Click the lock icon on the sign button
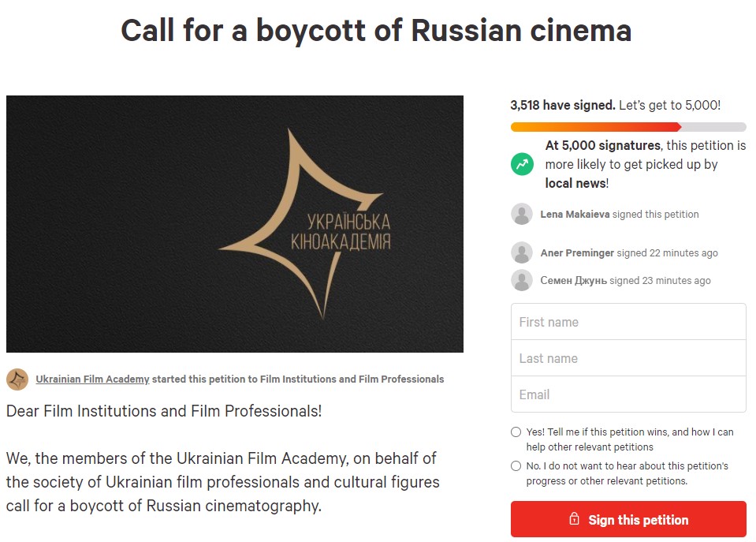The height and width of the screenshot is (542, 756). [574, 519]
